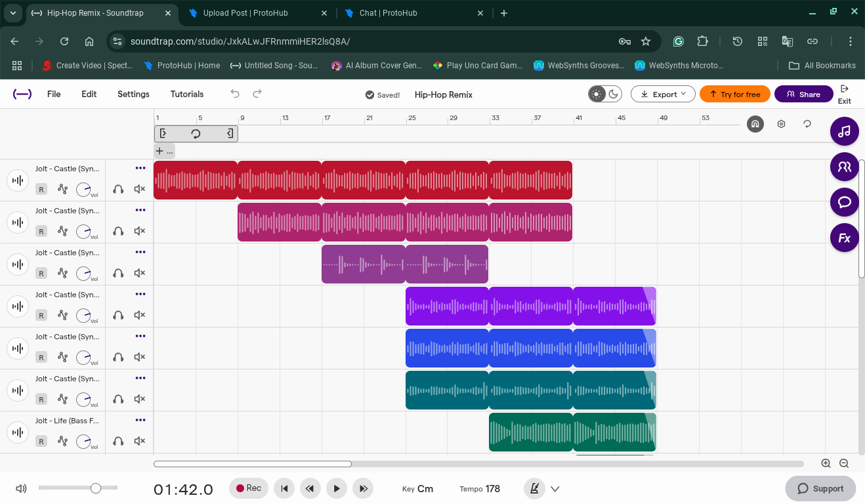Screen dimensions: 865x504
Task: Click the Share button
Action: [x=803, y=94]
